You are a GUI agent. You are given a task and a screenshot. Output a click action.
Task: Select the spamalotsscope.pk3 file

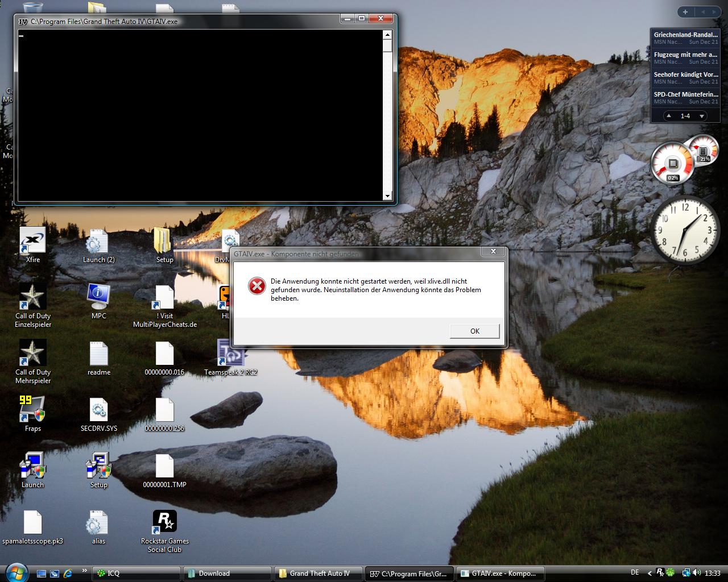click(32, 523)
